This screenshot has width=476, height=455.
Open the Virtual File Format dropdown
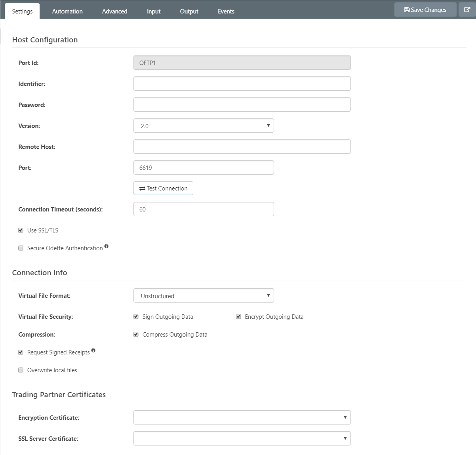click(x=204, y=295)
